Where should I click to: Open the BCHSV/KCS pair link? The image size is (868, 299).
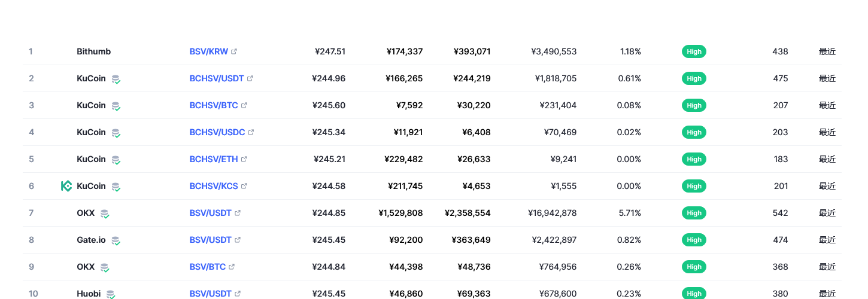tap(214, 186)
